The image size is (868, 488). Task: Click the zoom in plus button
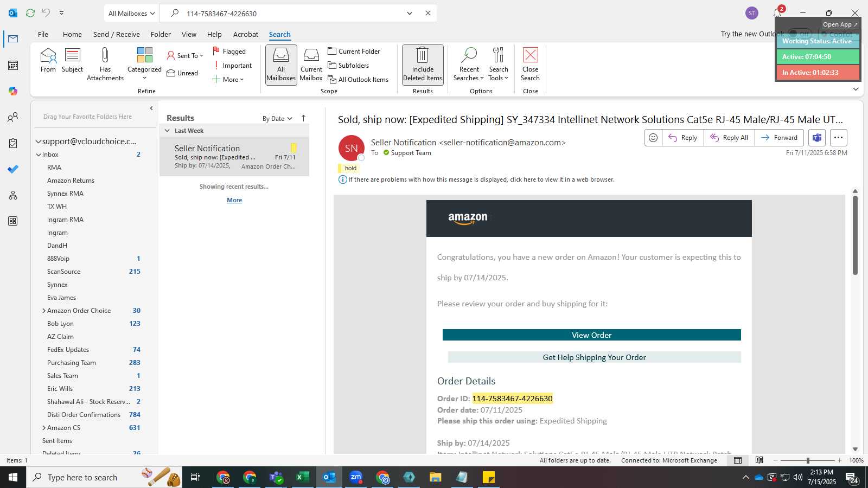[x=840, y=460]
